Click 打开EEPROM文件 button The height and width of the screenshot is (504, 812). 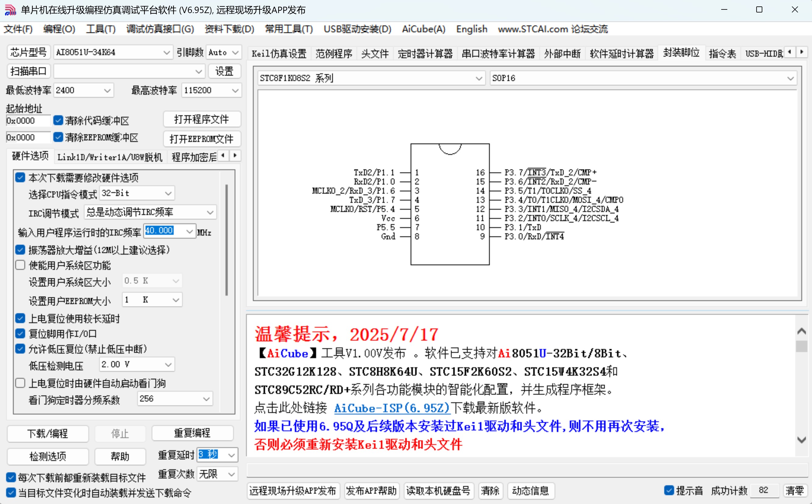[x=202, y=139]
